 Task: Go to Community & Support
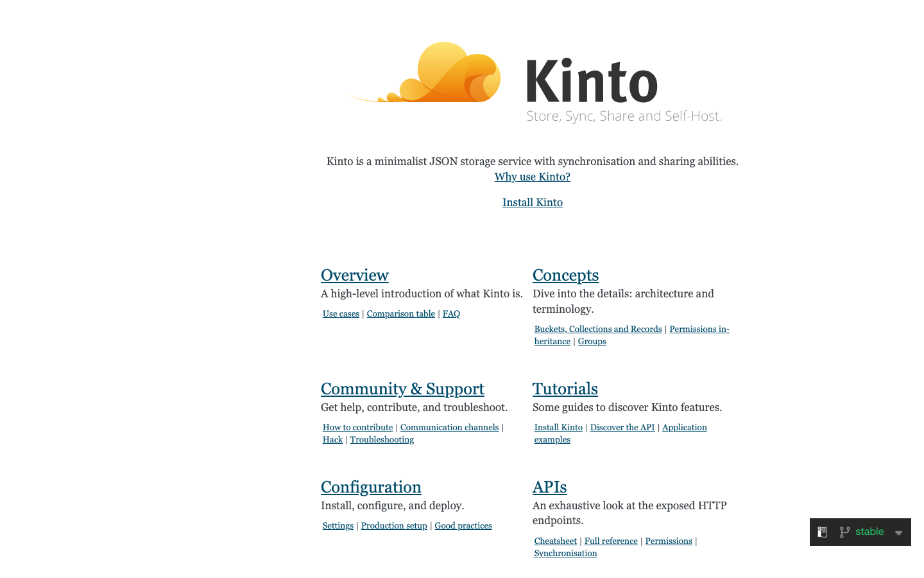pyautogui.click(x=402, y=389)
